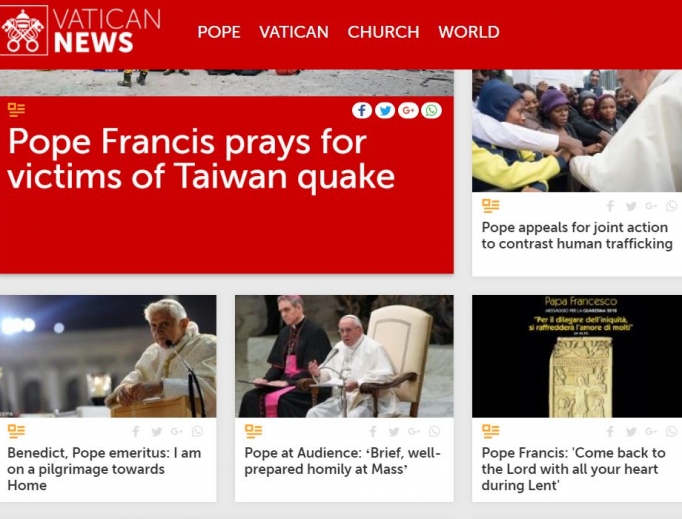Open Pope appeals against human trafficking article

(577, 235)
